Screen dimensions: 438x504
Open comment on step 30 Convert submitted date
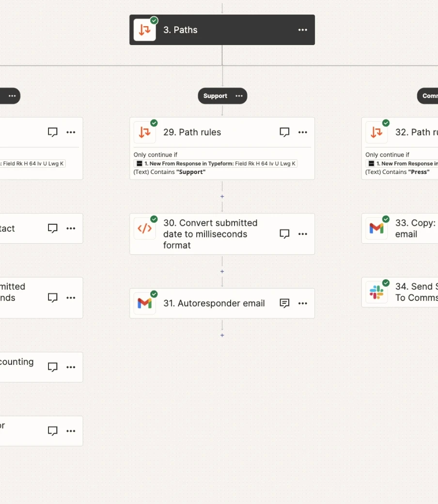coord(284,234)
